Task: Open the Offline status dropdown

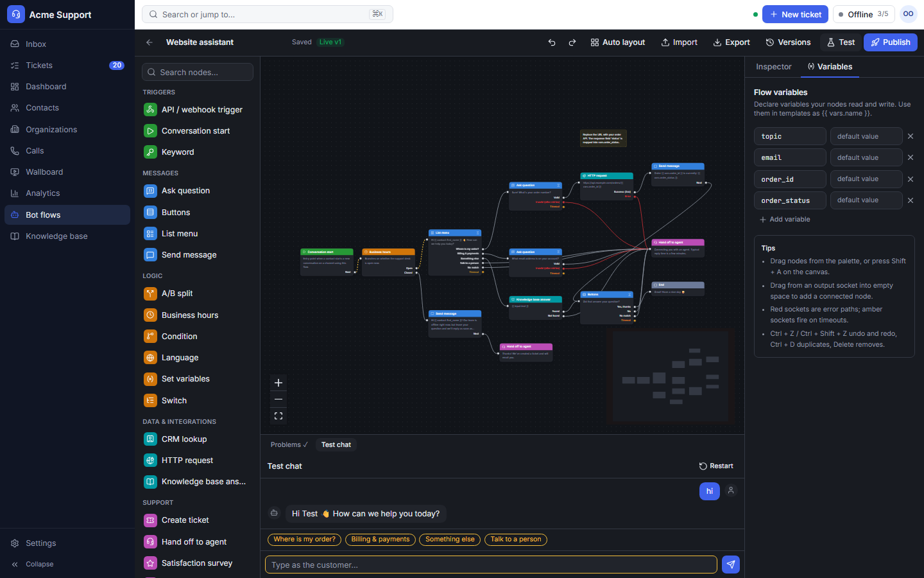Action: (864, 14)
